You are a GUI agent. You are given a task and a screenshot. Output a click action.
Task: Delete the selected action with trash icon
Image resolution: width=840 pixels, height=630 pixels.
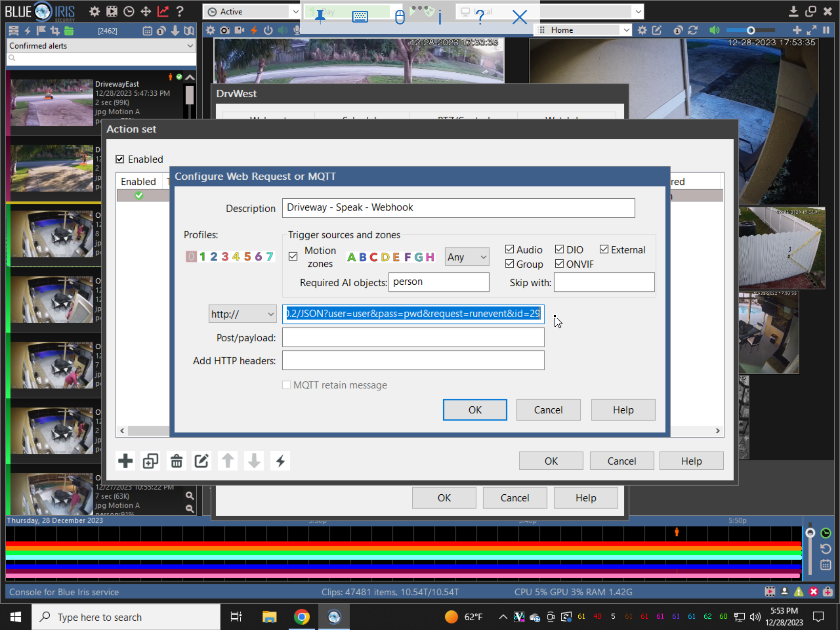coord(177,461)
